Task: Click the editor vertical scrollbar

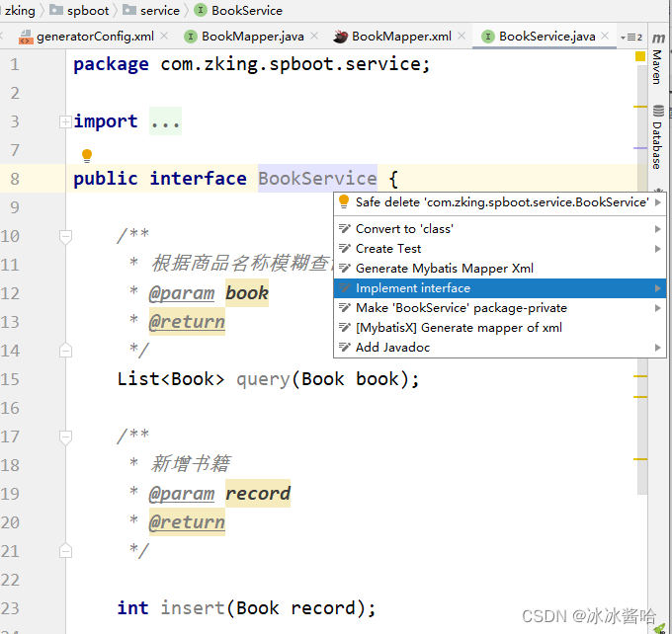Action: click(x=642, y=278)
